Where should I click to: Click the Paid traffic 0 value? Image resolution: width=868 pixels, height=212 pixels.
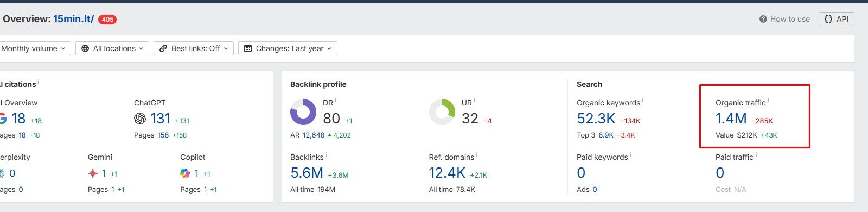click(x=720, y=173)
